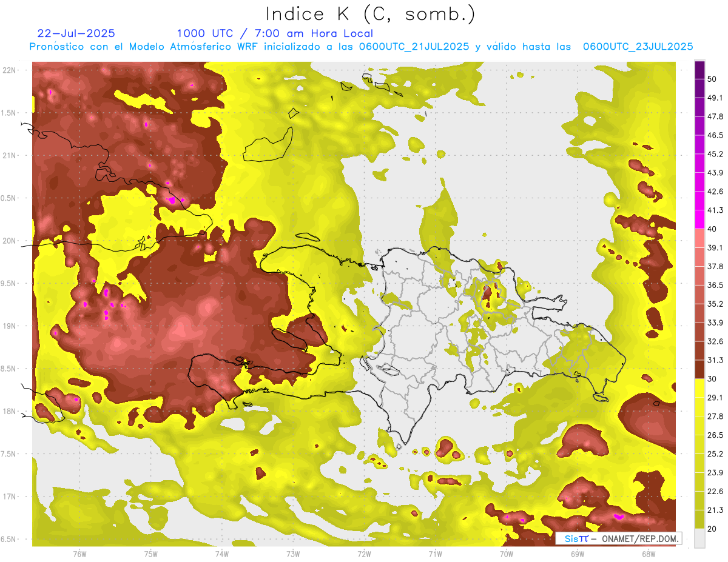
Task: Click the colorbar value '36.5'
Action: click(715, 285)
